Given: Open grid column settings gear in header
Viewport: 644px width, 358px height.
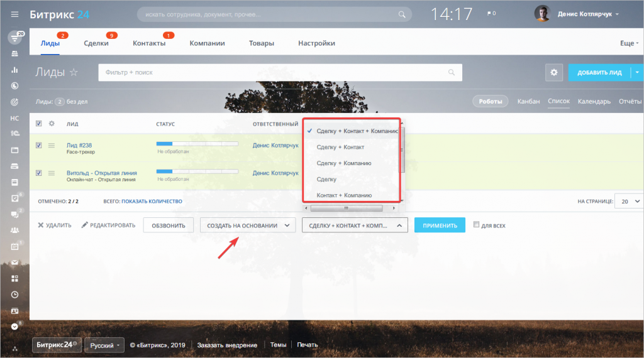Looking at the screenshot, I should [52, 124].
